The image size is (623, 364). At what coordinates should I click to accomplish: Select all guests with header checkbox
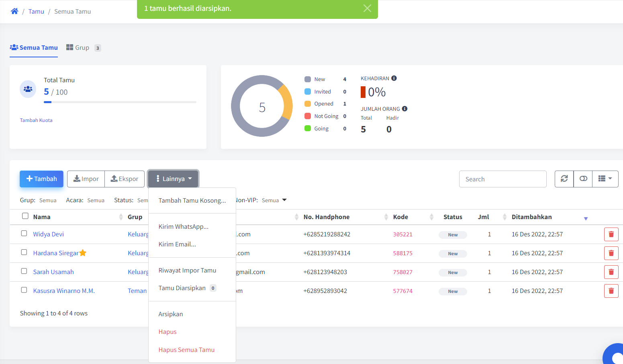25,216
